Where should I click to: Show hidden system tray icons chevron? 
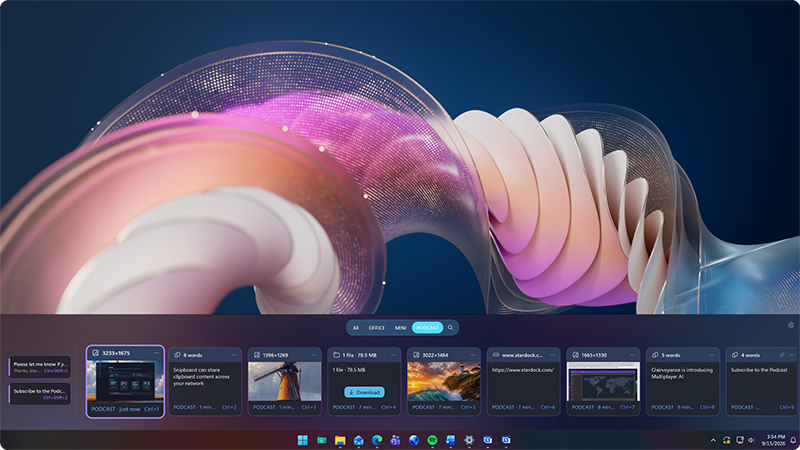[x=713, y=440]
